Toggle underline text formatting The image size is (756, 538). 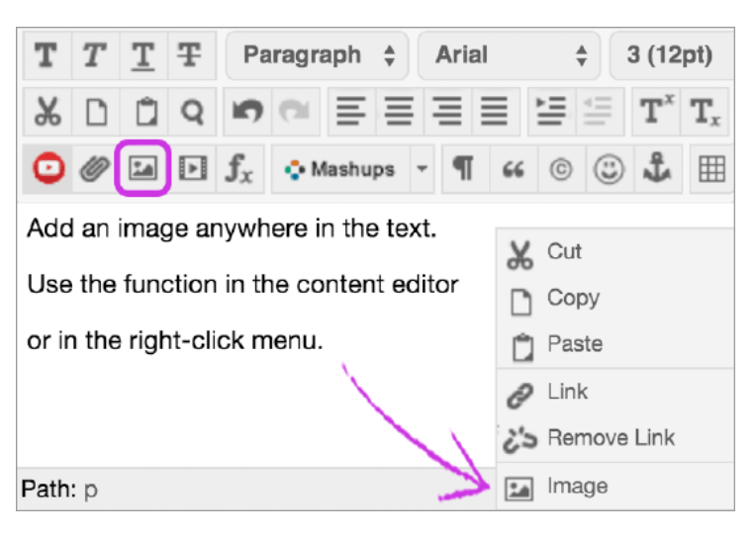[142, 54]
